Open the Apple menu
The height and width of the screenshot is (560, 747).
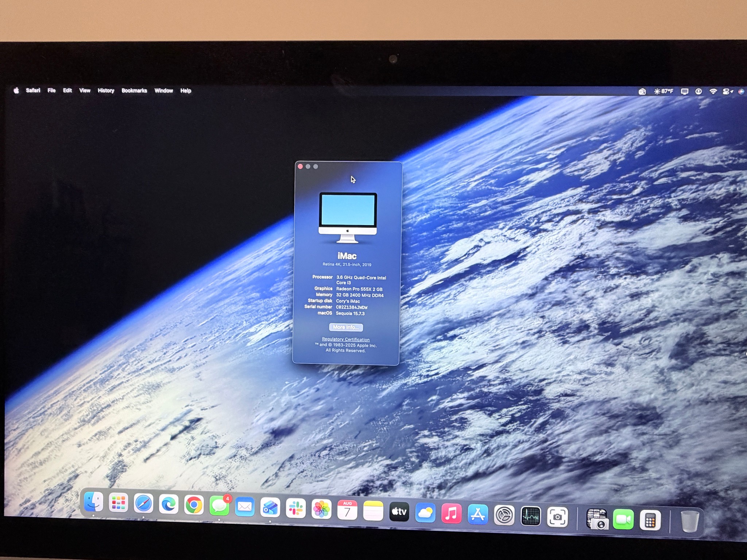16,90
